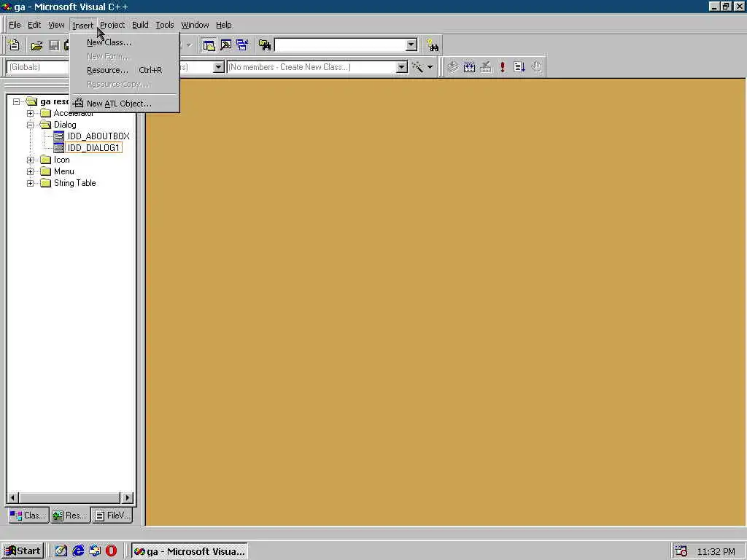The width and height of the screenshot is (747, 560).
Task: Open the class members combo dropdown arrow
Action: click(x=402, y=67)
